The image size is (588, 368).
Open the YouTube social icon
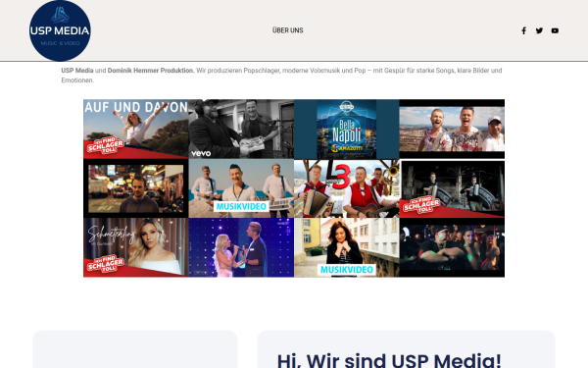tap(555, 30)
